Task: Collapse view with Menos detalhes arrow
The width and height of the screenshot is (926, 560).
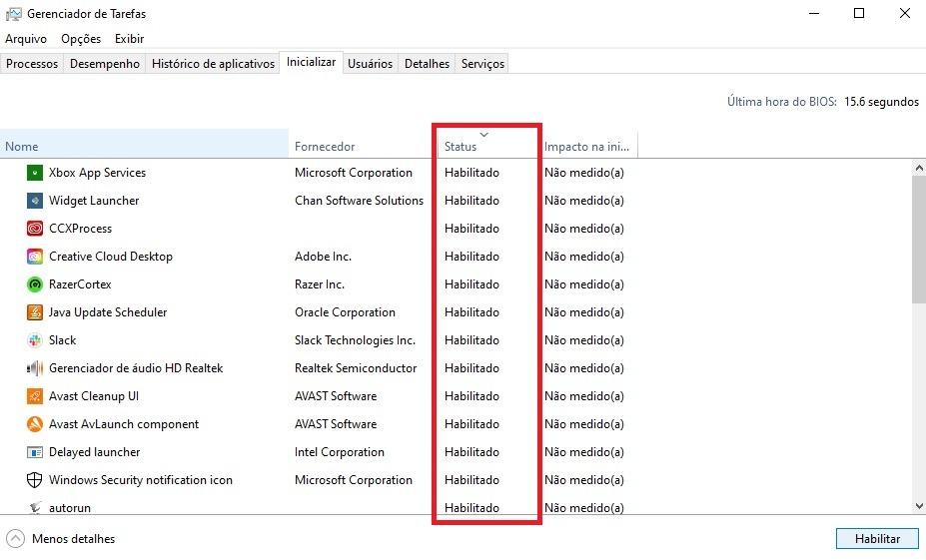Action: coord(15,539)
